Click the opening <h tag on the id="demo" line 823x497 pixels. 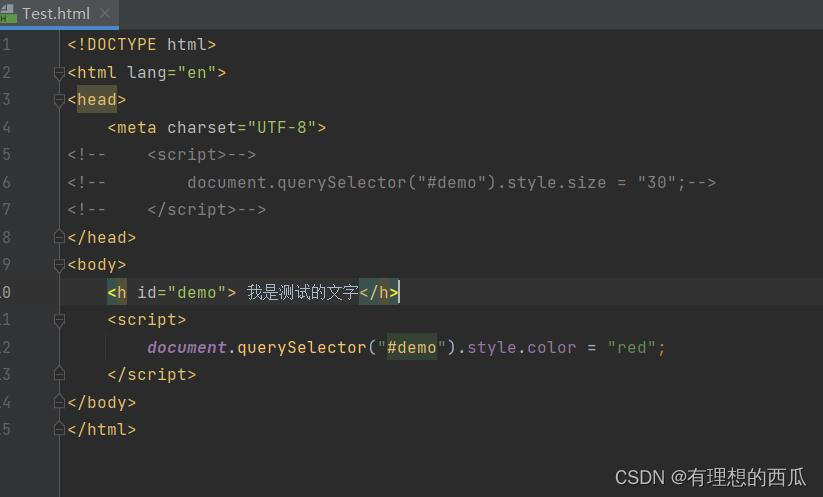(x=117, y=292)
